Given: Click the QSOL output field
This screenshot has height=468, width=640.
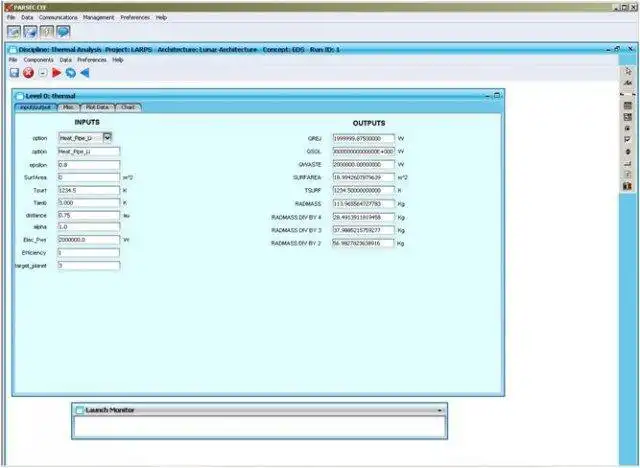Looking at the screenshot, I should [x=364, y=151].
